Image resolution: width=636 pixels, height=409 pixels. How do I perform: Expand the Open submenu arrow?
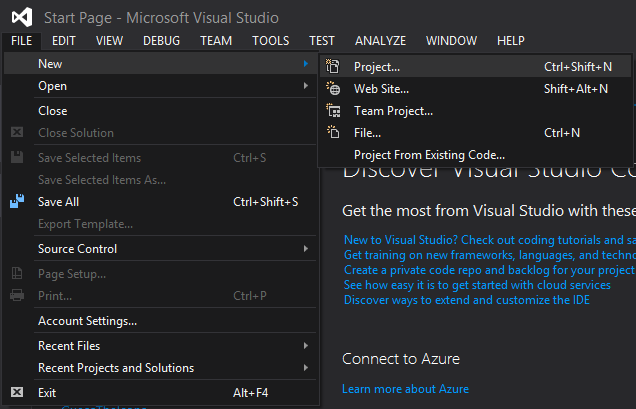306,86
